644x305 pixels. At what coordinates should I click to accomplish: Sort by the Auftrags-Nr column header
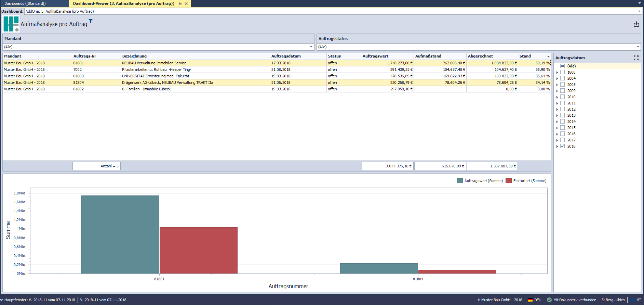96,56
